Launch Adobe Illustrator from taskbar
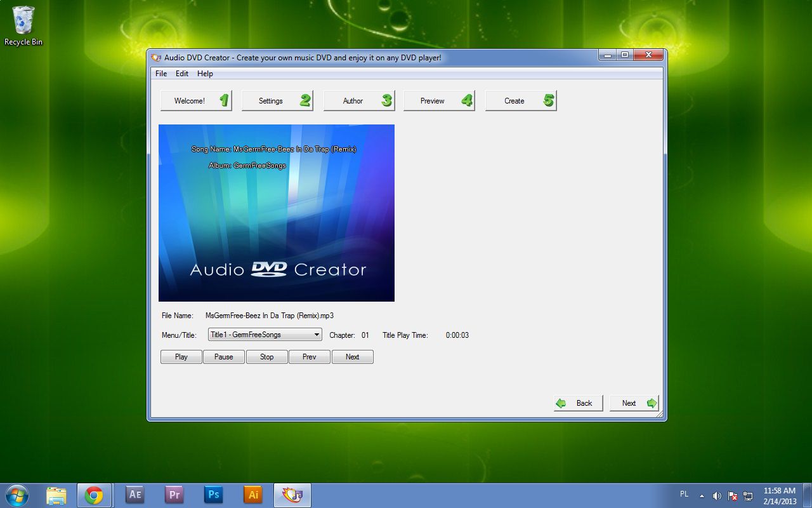 (x=252, y=495)
